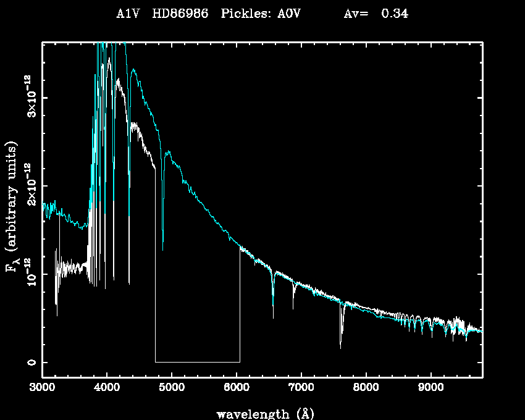Screen dimensions: 525x420
Task: Click inside the rectangular data gap near 5500 Å
Action: [x=198, y=309]
